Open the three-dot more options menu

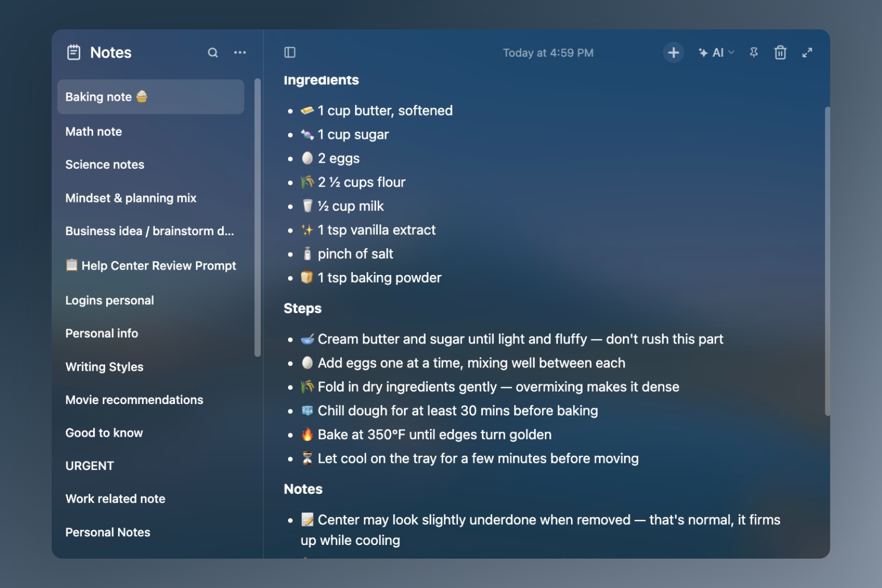[x=240, y=53]
